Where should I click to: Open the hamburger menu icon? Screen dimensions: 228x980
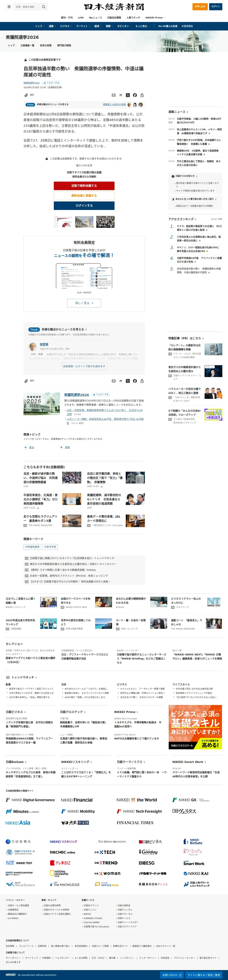pos(9,7)
